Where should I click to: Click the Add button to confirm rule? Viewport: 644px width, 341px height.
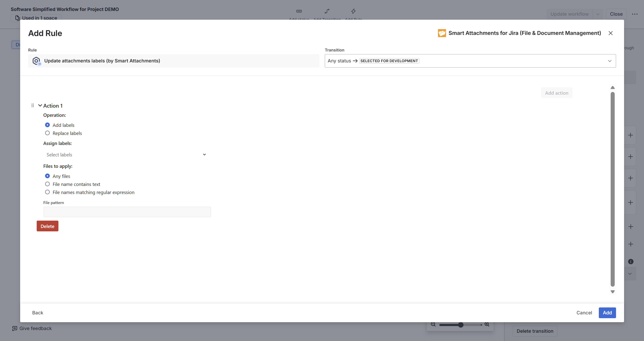pyautogui.click(x=607, y=313)
